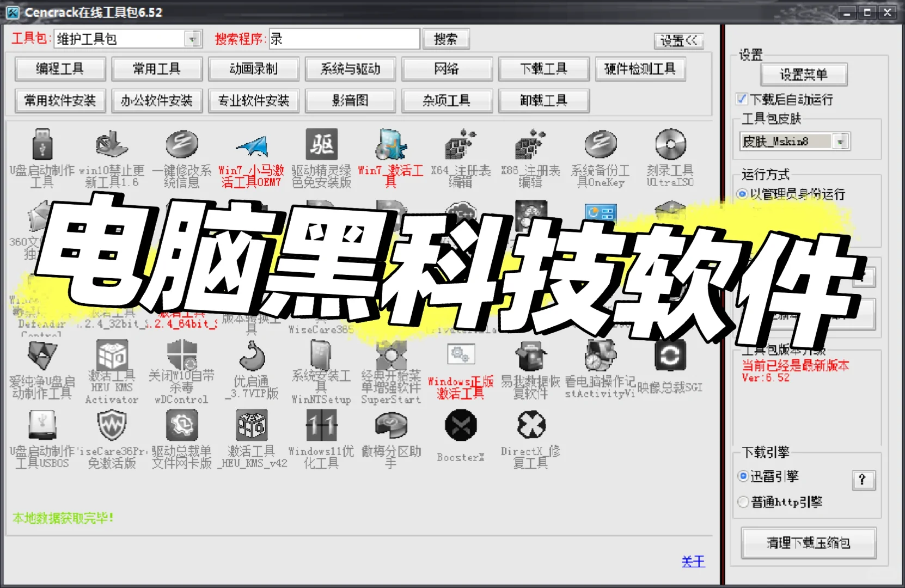Viewport: 905px width, 588px height.
Task: Open the 工具包 dropdown showing 维护工具包
Action: [x=192, y=38]
